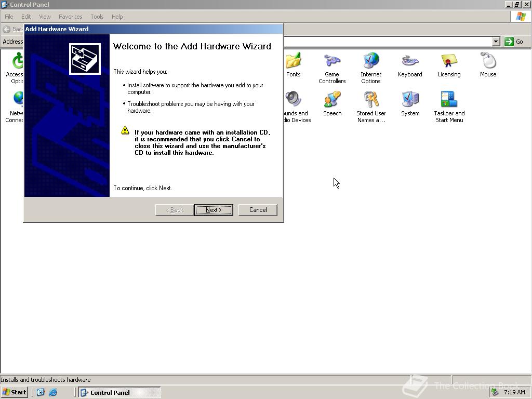The width and height of the screenshot is (532, 399).
Task: Open the Internet Options icon
Action: click(x=371, y=61)
